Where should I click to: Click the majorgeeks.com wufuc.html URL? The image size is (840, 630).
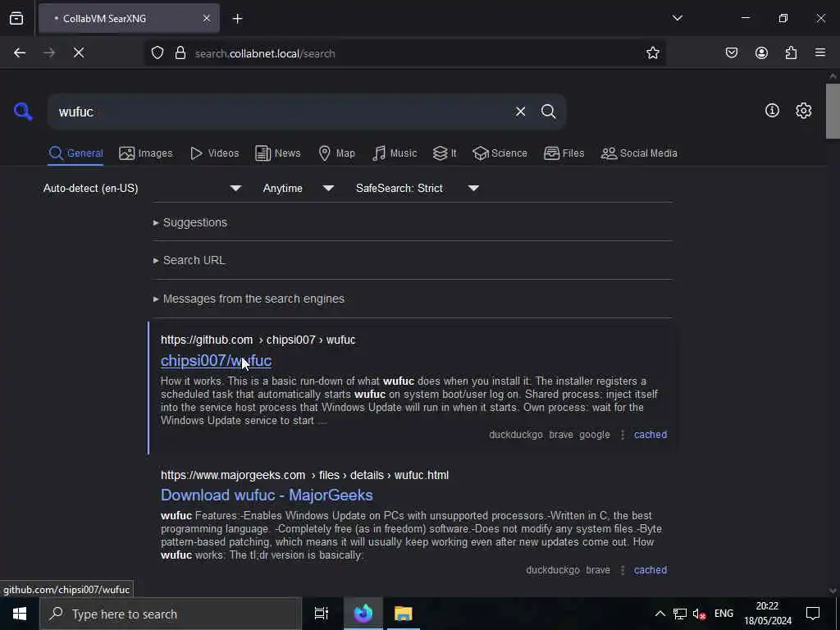tap(304, 475)
